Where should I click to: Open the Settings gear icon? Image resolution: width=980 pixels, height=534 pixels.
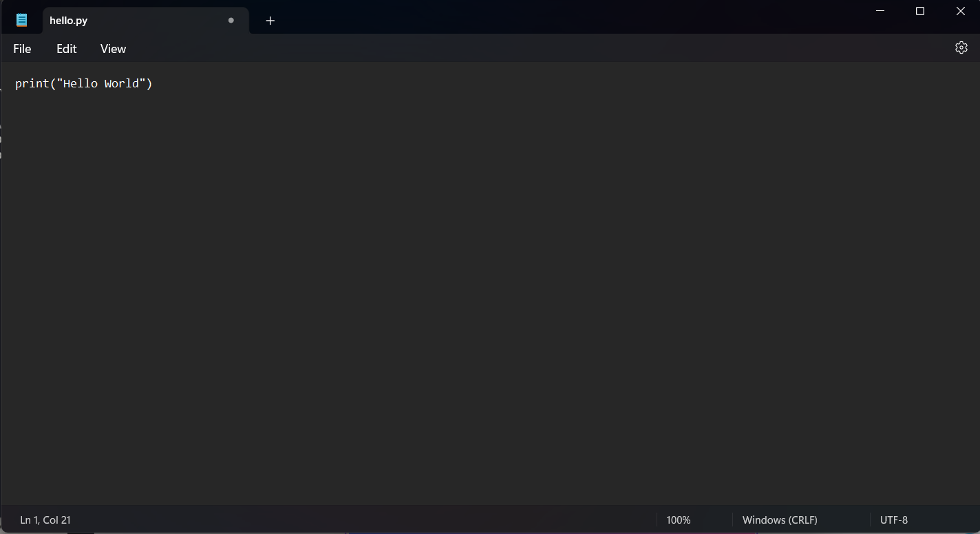(x=961, y=47)
